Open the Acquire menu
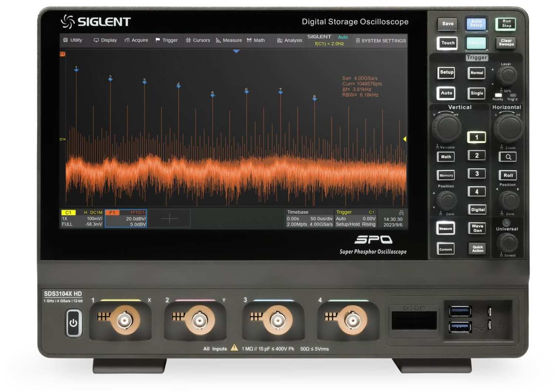The image size is (555, 392). [136, 40]
